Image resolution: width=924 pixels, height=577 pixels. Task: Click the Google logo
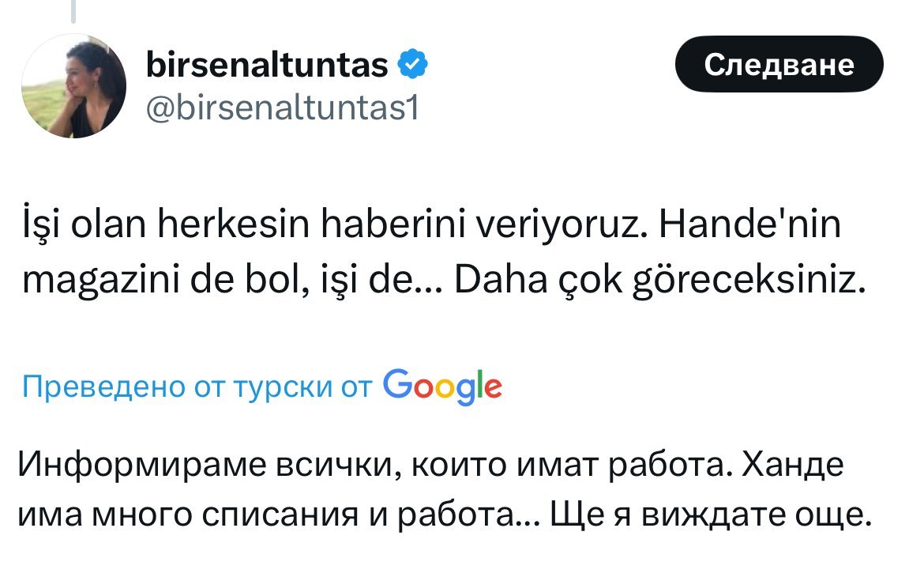(x=441, y=387)
